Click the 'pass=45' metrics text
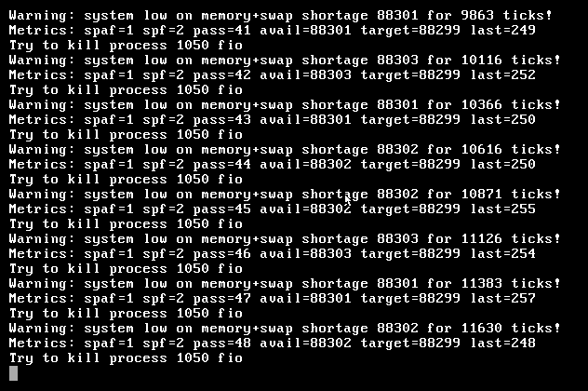 pyautogui.click(x=222, y=209)
